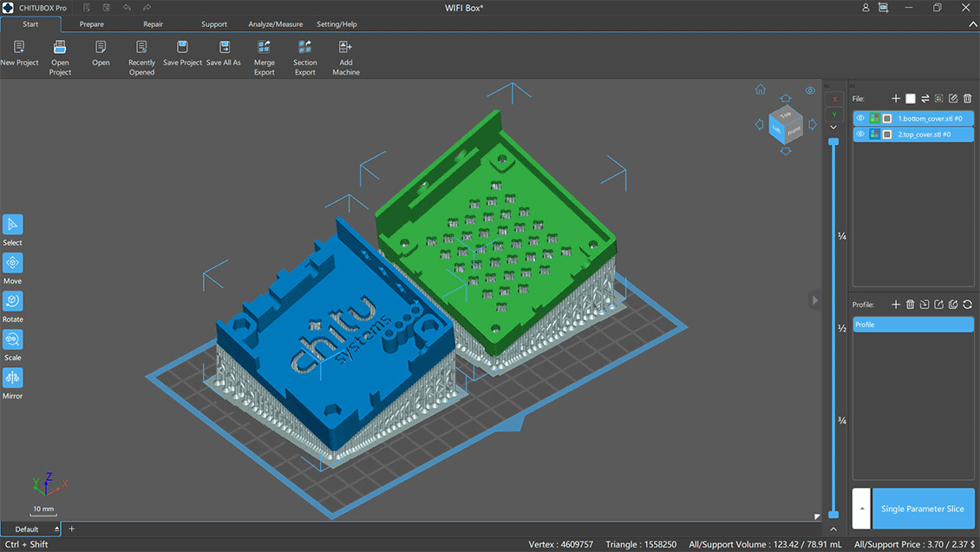Activate the Mirror tool
This screenshot has width=980, height=552.
click(13, 378)
